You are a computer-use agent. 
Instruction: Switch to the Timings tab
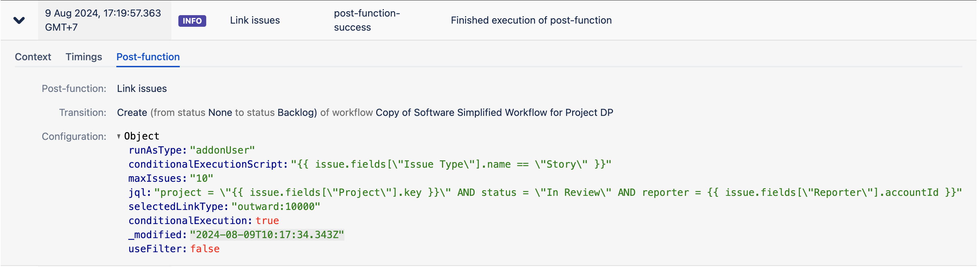click(84, 57)
